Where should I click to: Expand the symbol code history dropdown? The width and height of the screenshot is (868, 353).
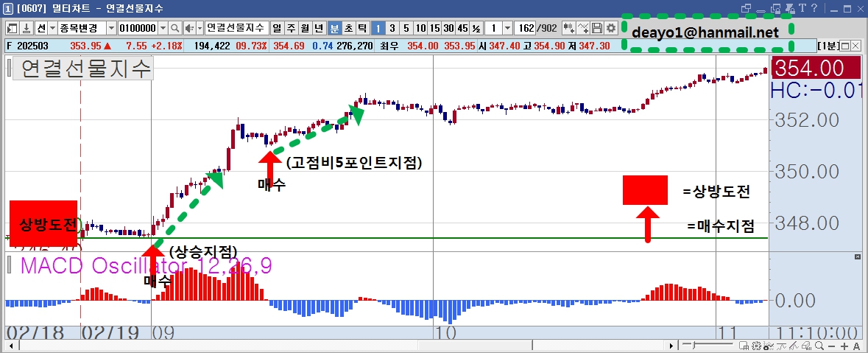tap(163, 28)
